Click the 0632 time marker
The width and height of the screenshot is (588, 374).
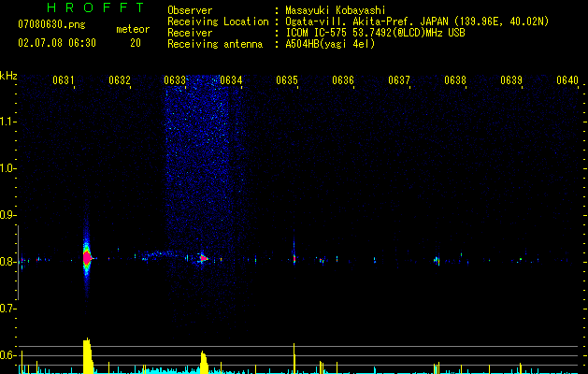(120, 80)
